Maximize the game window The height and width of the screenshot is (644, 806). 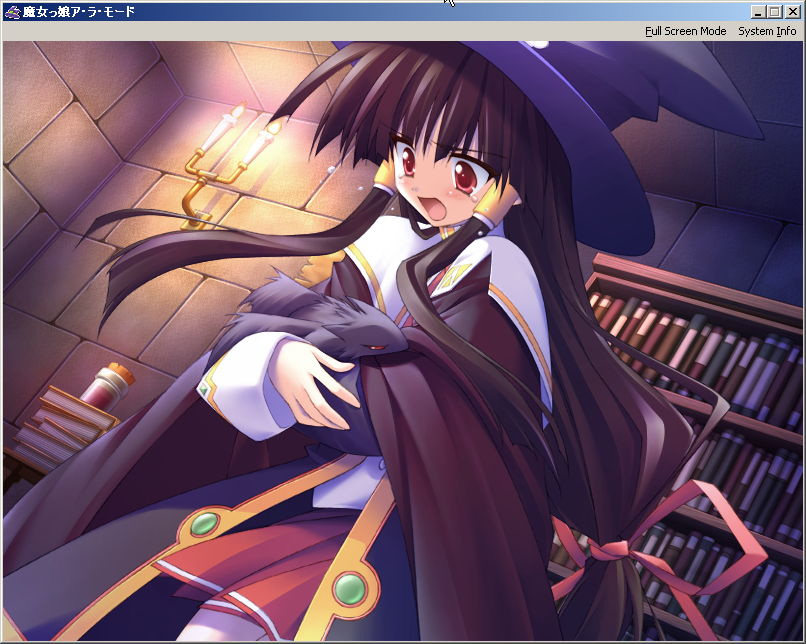click(775, 12)
